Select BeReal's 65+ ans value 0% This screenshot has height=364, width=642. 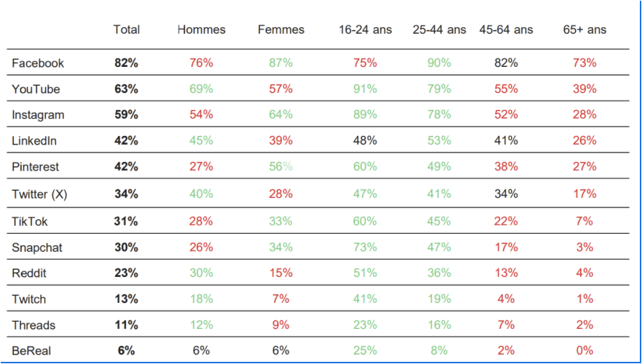click(584, 350)
